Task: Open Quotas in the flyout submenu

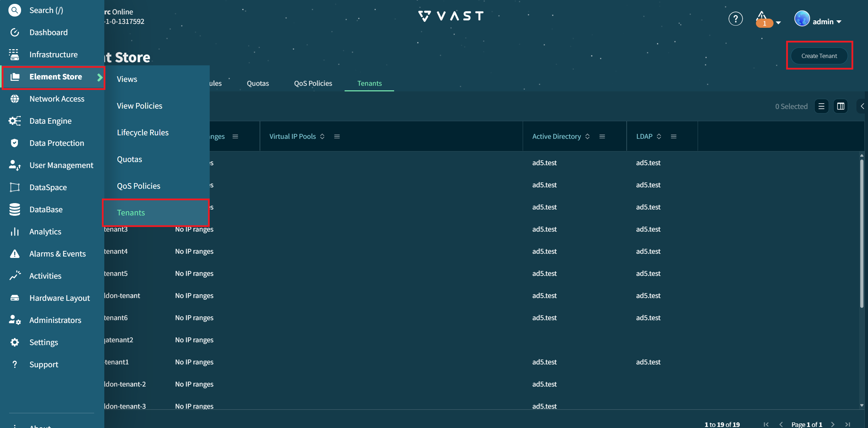Action: [157, 159]
